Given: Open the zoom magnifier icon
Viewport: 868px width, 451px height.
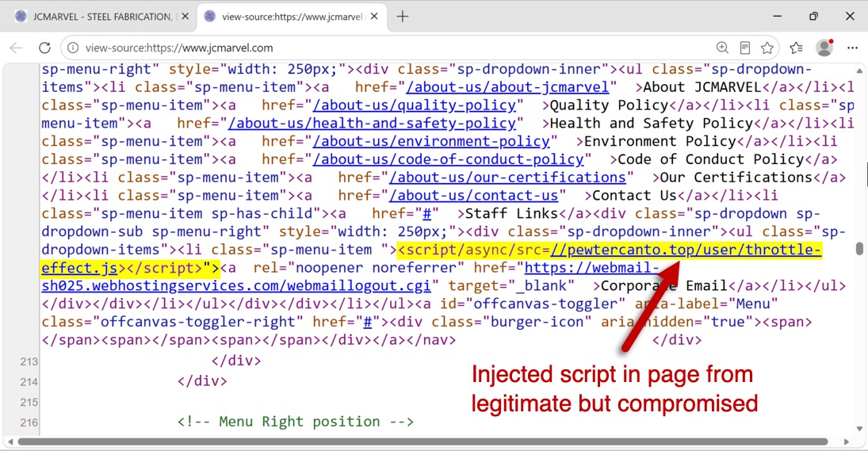Looking at the screenshot, I should [722, 48].
